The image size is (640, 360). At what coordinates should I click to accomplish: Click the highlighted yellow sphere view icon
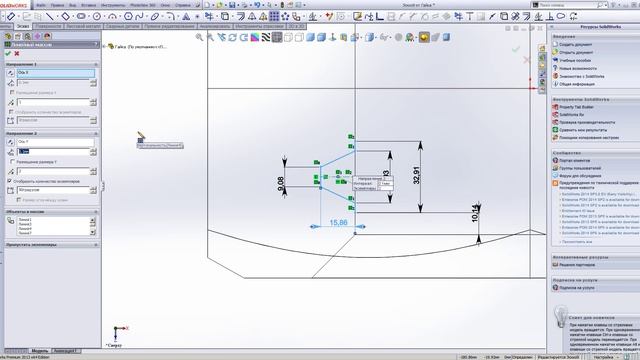(x=424, y=38)
